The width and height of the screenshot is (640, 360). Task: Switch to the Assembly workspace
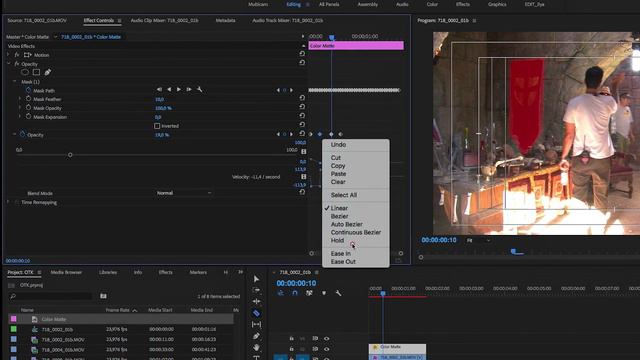[367, 4]
